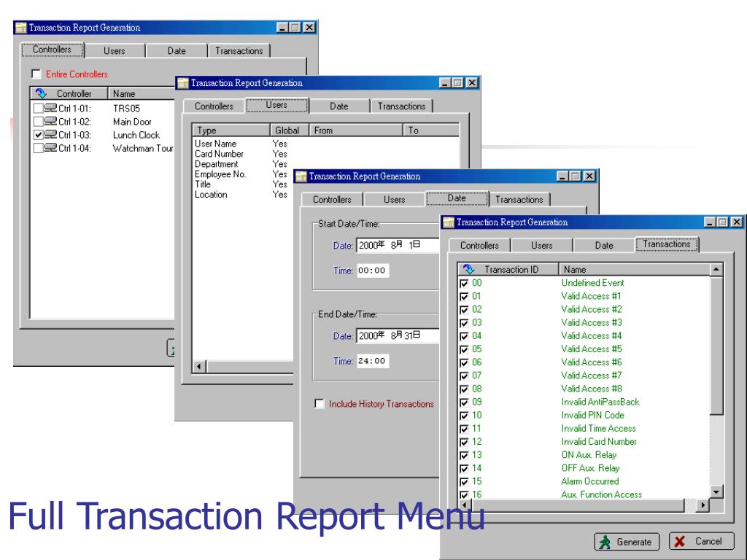747x560 pixels.
Task: Open the Users tab in frontmost window
Action: (542, 245)
